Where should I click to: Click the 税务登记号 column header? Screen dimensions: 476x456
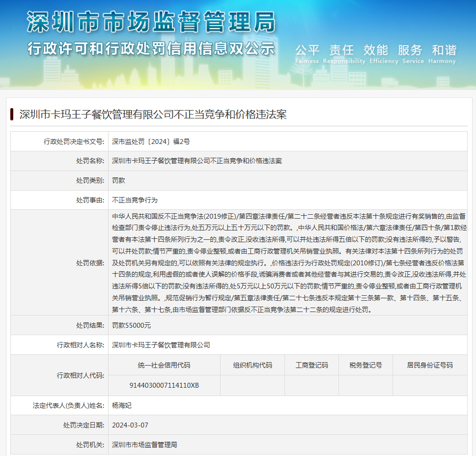(x=365, y=365)
